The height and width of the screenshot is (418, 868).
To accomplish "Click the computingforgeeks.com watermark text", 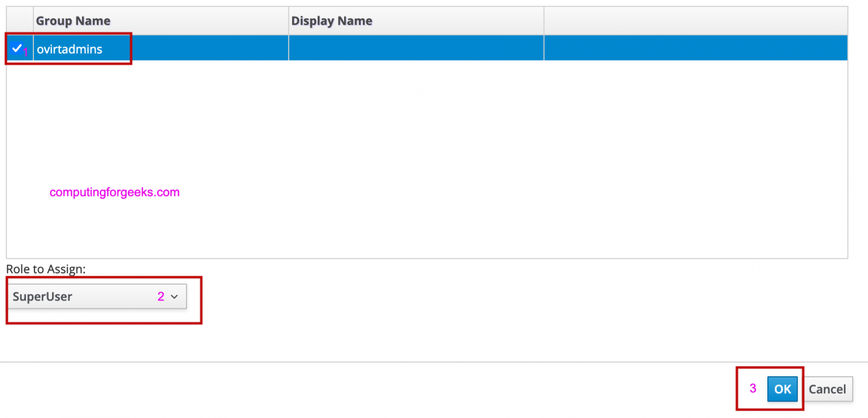I will point(115,192).
